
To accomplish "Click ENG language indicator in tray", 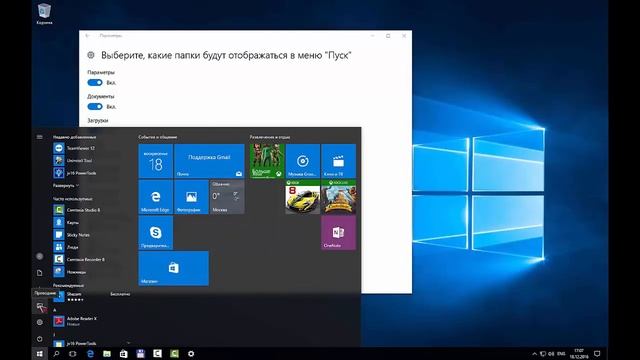I will 561,354.
